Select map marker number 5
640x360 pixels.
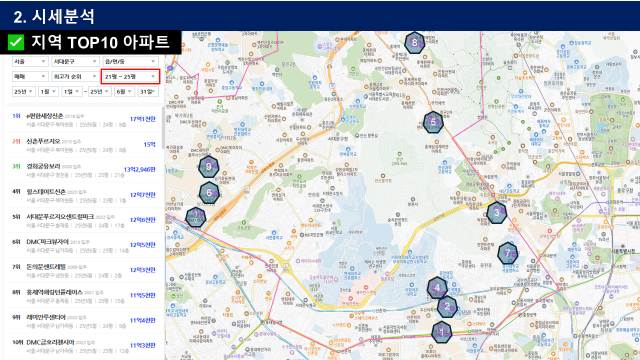pos(433,122)
